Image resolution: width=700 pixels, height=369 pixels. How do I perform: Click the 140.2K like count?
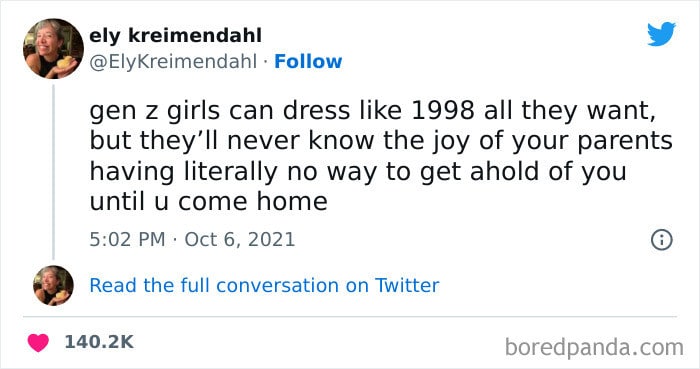pos(99,342)
